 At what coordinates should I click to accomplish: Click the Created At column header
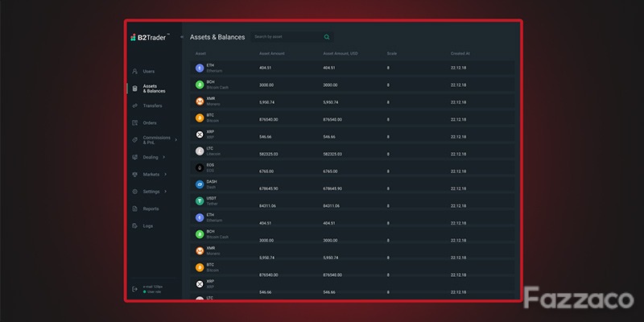pyautogui.click(x=460, y=54)
